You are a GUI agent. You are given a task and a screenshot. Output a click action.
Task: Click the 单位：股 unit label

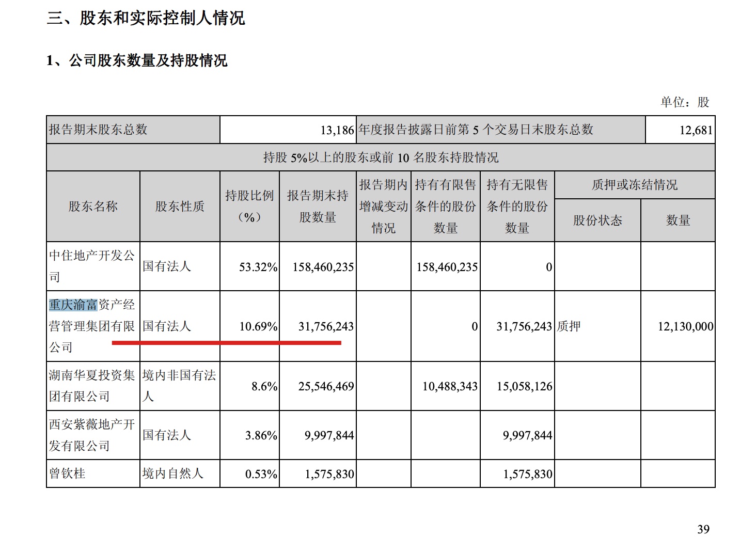click(685, 102)
